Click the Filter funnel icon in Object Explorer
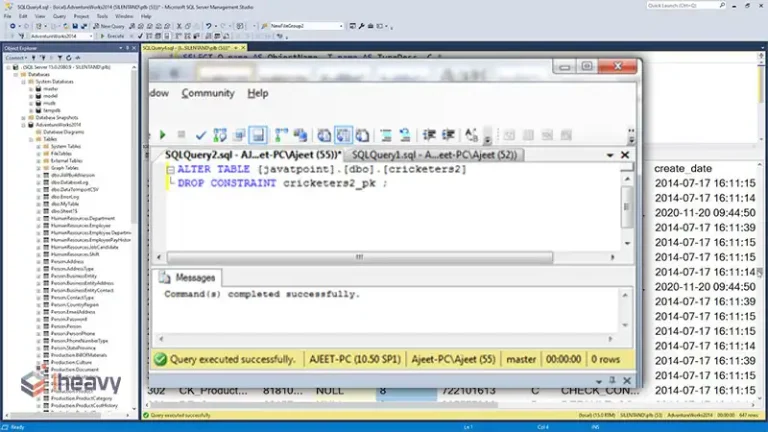 click(x=60, y=58)
